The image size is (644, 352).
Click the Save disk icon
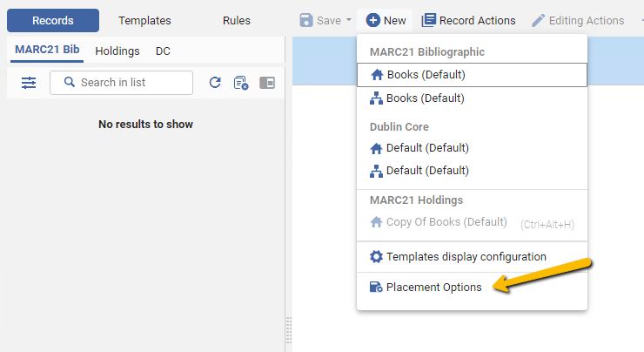306,20
